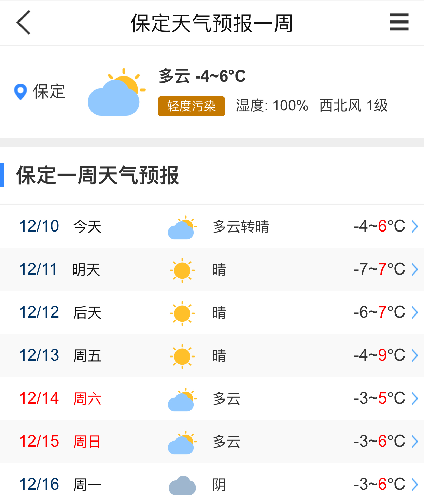Viewport: 424px width, 504px height.
Task: Click the 轻度污染 air quality badge
Action: 192,106
